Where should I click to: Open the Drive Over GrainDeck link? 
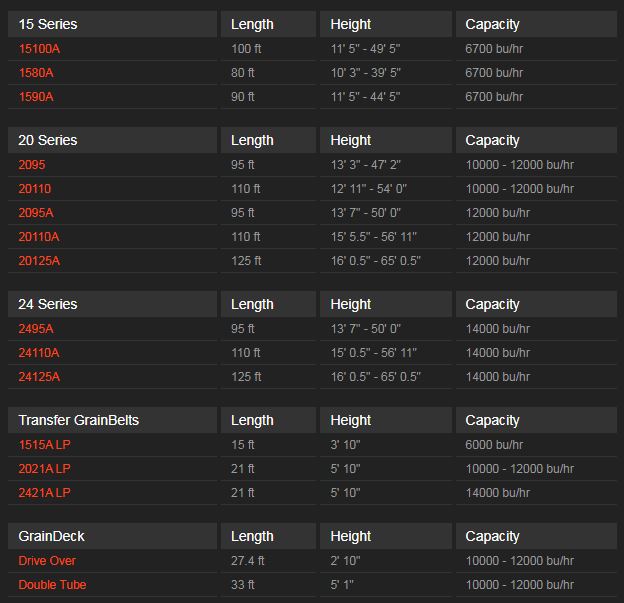[47, 561]
